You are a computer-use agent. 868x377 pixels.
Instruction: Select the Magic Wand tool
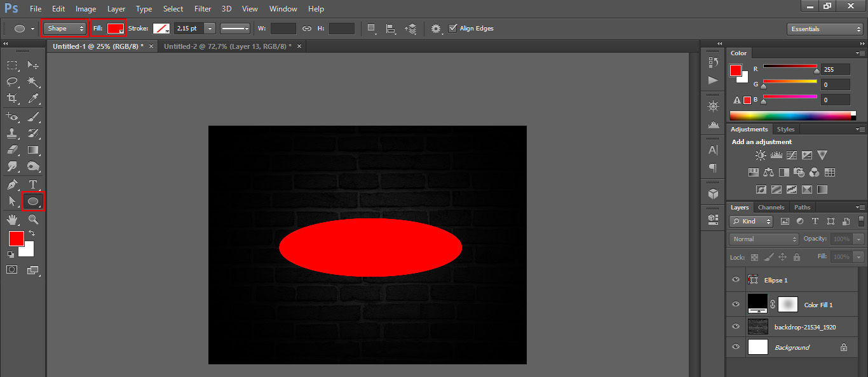(33, 82)
